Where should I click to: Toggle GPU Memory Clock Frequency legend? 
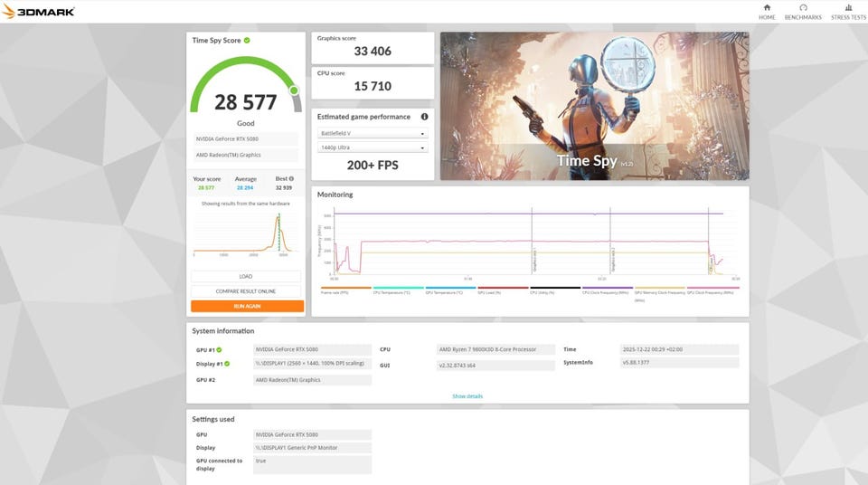pyautogui.click(x=659, y=292)
